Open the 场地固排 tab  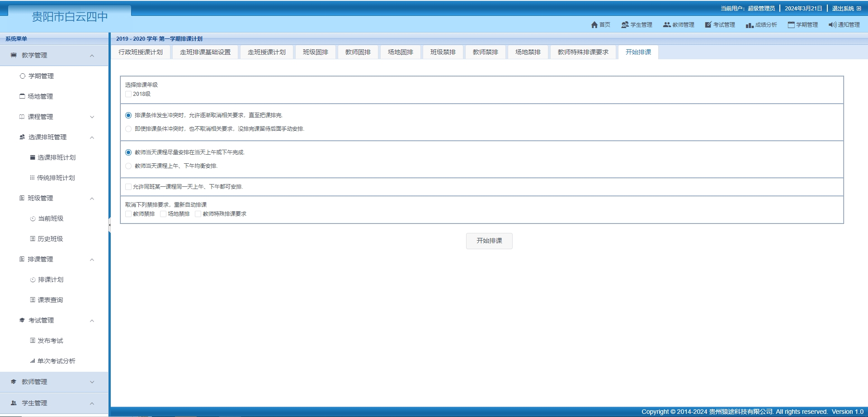tap(401, 52)
